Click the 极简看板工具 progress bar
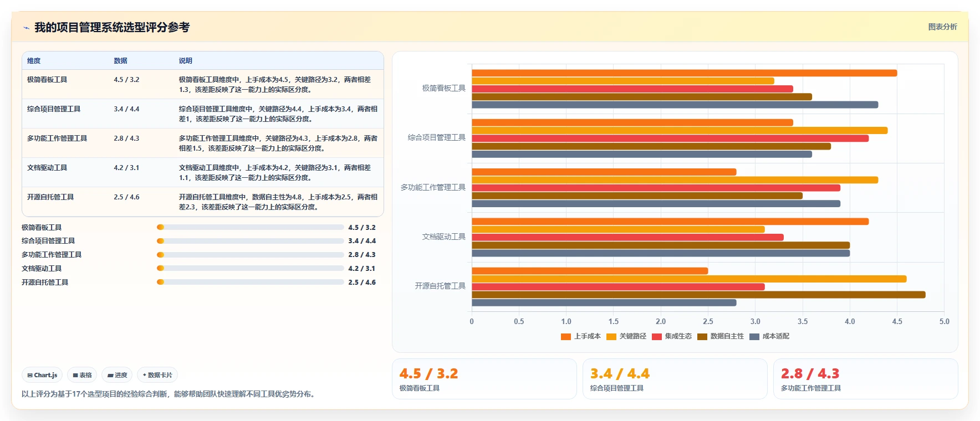 point(251,227)
